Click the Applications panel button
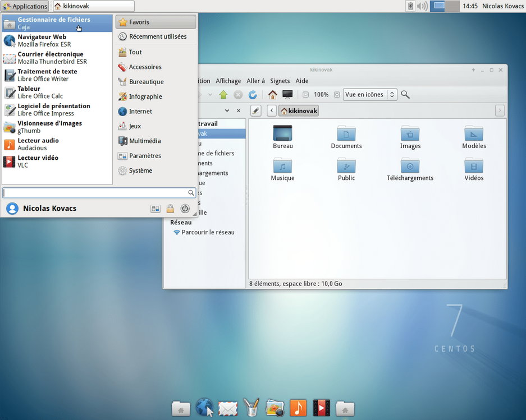The height and width of the screenshot is (420, 526). (x=25, y=6)
